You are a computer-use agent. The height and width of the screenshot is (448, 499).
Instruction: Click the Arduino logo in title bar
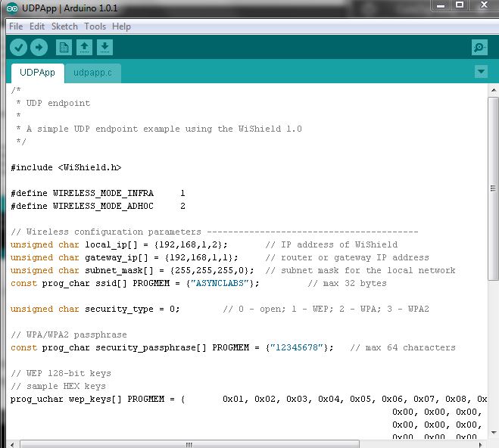coord(12,8)
